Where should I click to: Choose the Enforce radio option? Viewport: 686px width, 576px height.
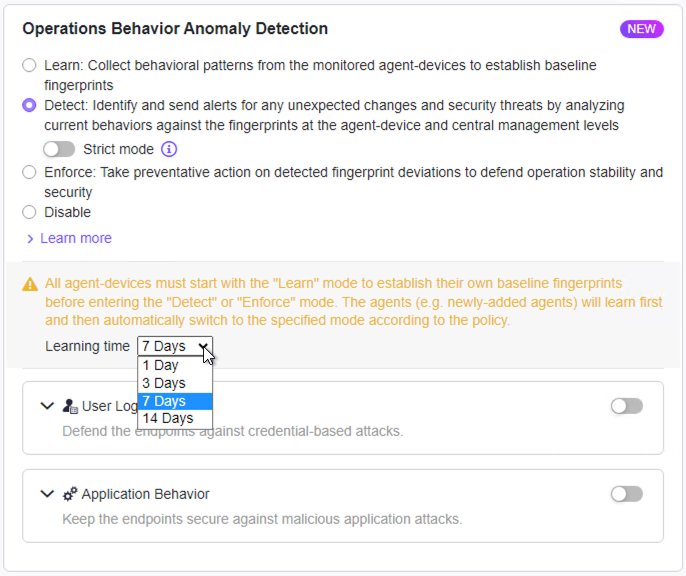pos(29,172)
